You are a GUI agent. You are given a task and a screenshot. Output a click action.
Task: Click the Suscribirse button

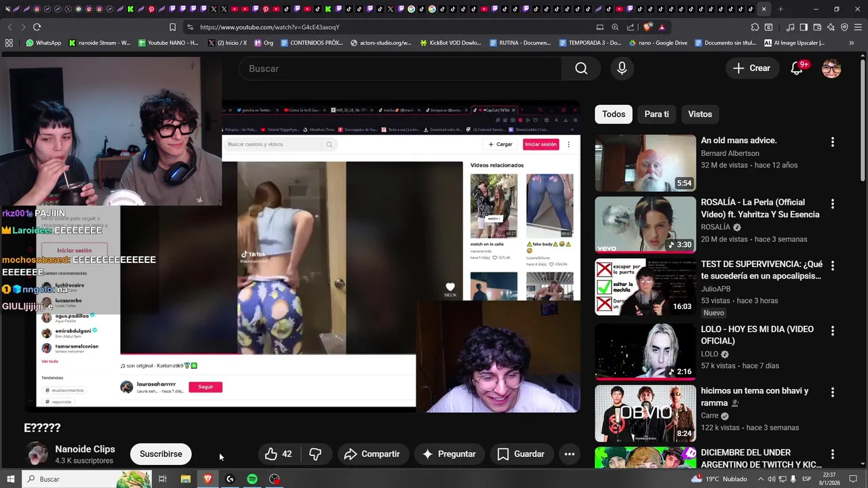tap(161, 454)
